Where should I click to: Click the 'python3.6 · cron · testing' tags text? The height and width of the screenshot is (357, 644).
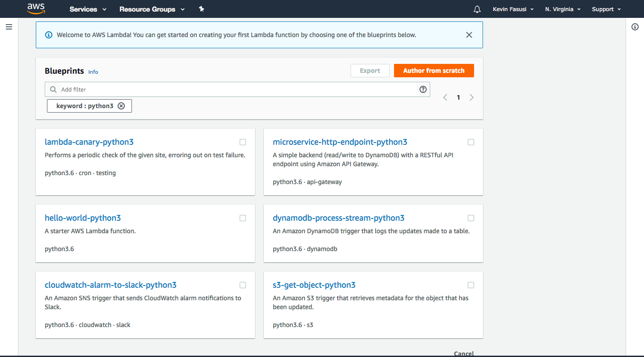point(80,173)
